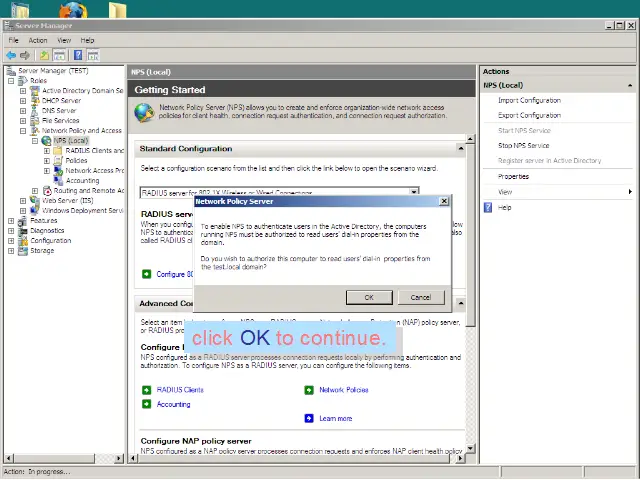Open the View menu in menu bar
The height and width of the screenshot is (480, 640).
pyautogui.click(x=64, y=40)
